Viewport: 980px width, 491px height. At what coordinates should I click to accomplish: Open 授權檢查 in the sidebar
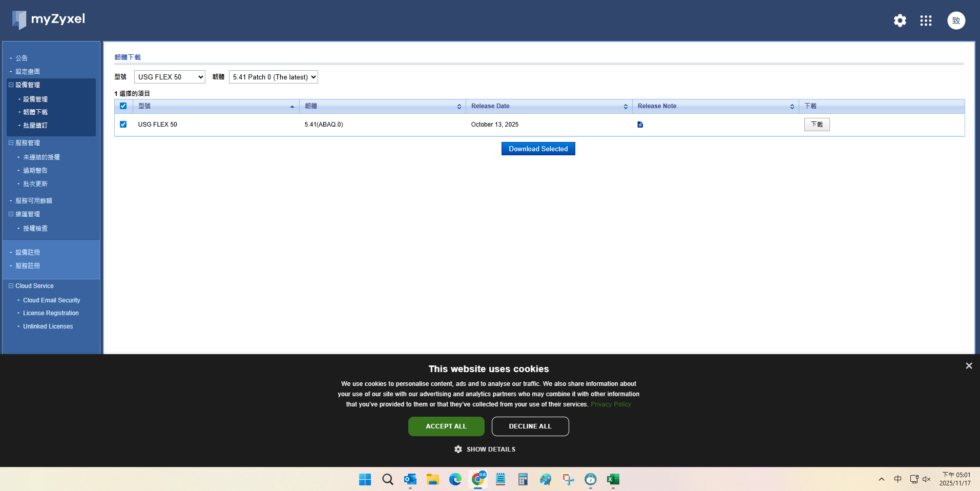pyautogui.click(x=35, y=229)
